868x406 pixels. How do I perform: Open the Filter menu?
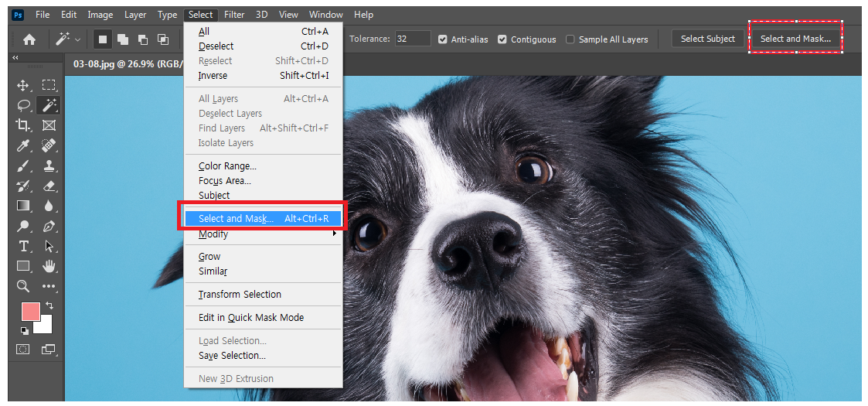234,15
